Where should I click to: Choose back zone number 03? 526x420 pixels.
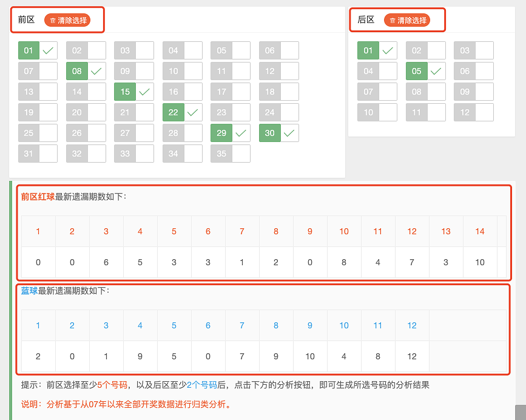click(x=474, y=50)
